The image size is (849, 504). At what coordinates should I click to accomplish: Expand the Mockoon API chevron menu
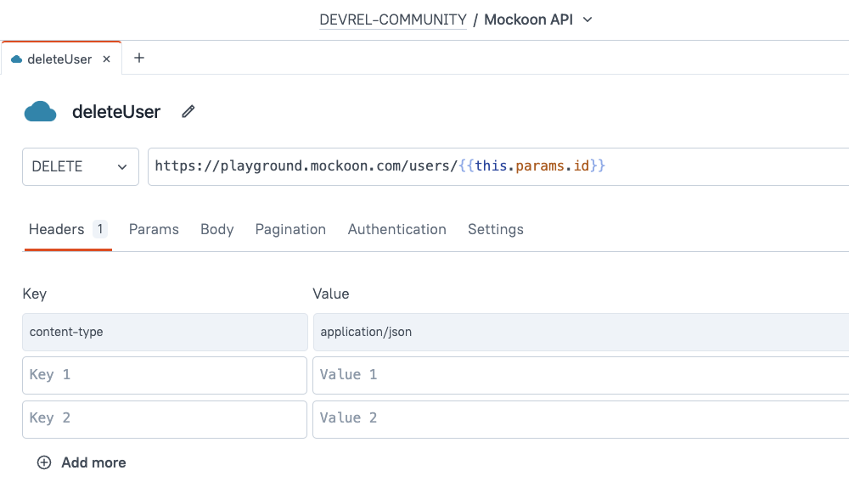point(588,20)
